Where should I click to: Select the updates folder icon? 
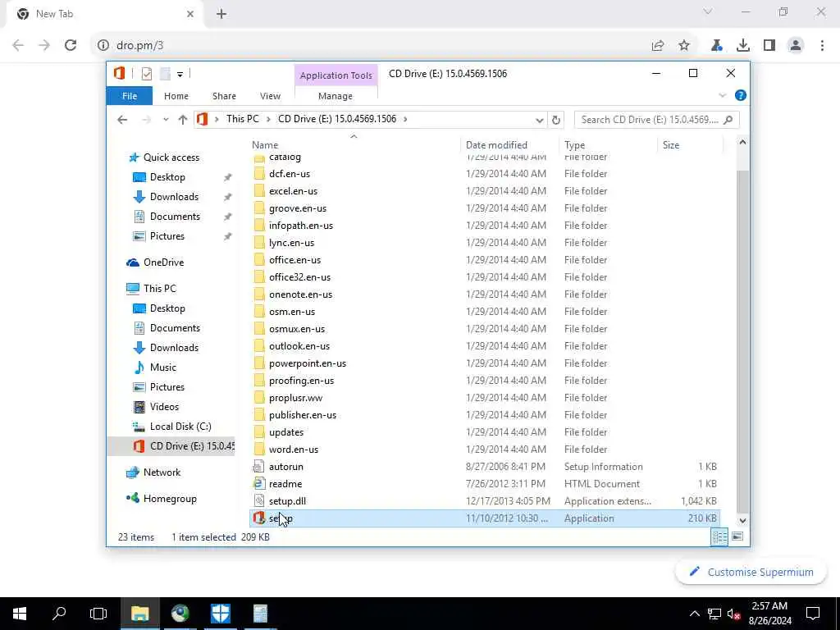click(x=259, y=431)
